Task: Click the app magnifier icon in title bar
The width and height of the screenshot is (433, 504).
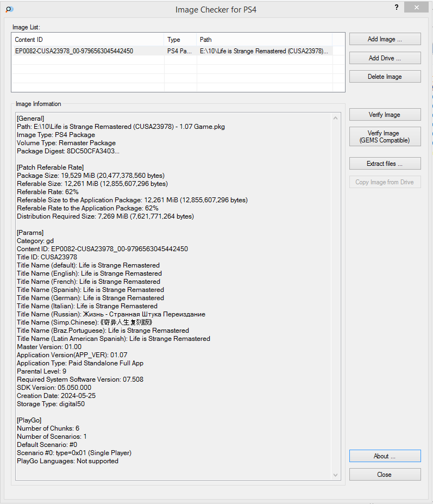Action: [10, 9]
